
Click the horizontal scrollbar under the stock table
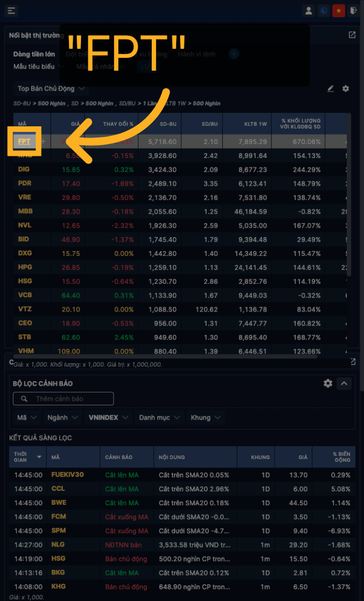click(x=166, y=357)
